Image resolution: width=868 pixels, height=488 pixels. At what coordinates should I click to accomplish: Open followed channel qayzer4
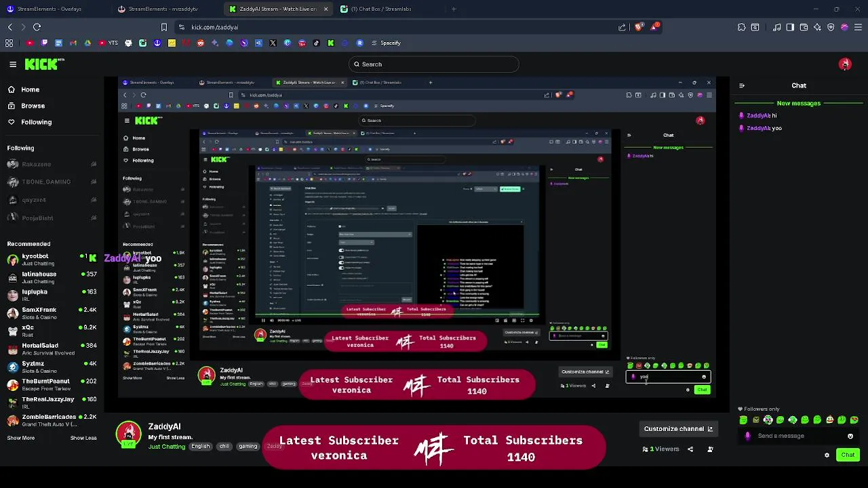pos(51,200)
